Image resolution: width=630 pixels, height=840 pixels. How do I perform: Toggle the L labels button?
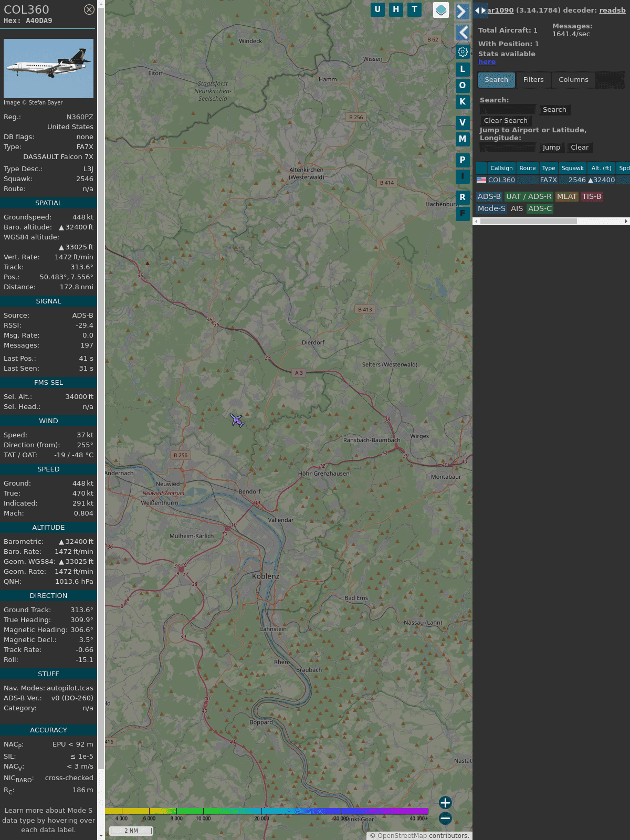pos(463,69)
